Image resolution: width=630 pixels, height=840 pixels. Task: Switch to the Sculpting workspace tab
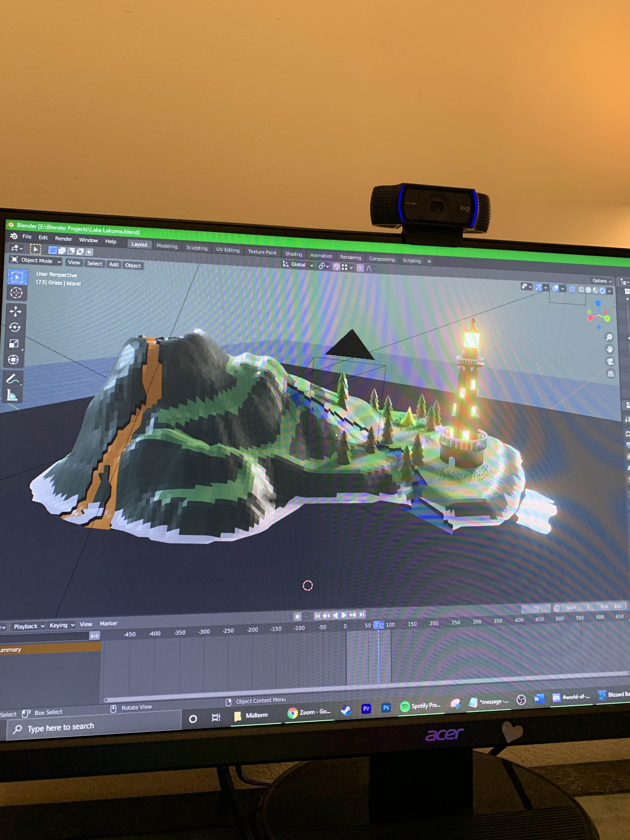pyautogui.click(x=197, y=248)
